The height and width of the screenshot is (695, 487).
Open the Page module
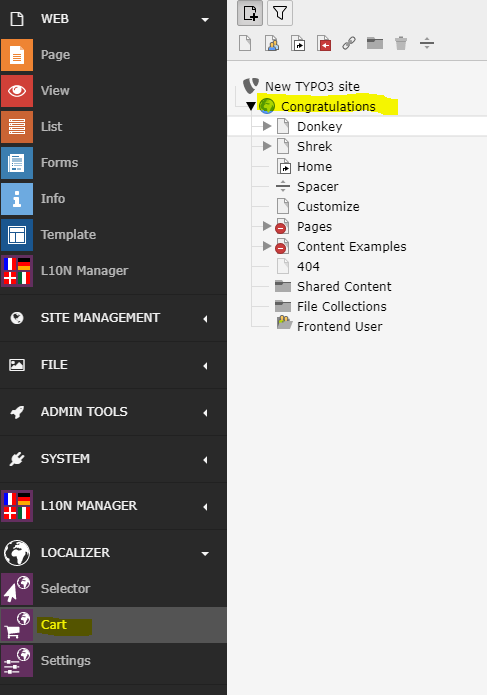113,55
